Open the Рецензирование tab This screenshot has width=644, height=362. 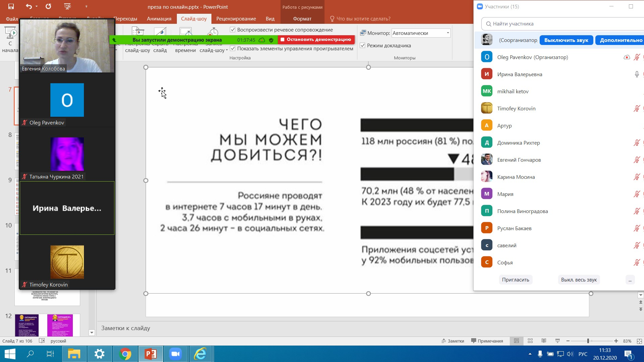point(236,19)
